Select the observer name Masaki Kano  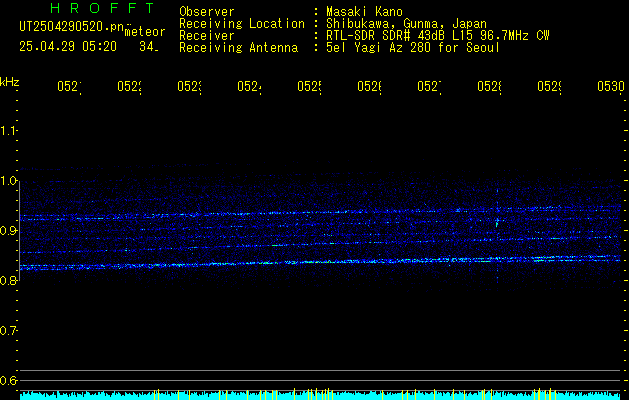364,12
